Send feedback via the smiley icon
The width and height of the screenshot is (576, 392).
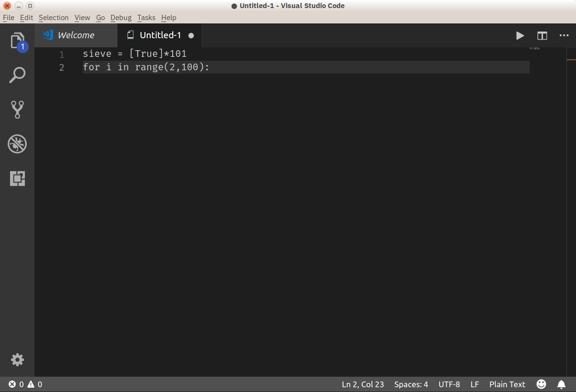[x=541, y=384]
